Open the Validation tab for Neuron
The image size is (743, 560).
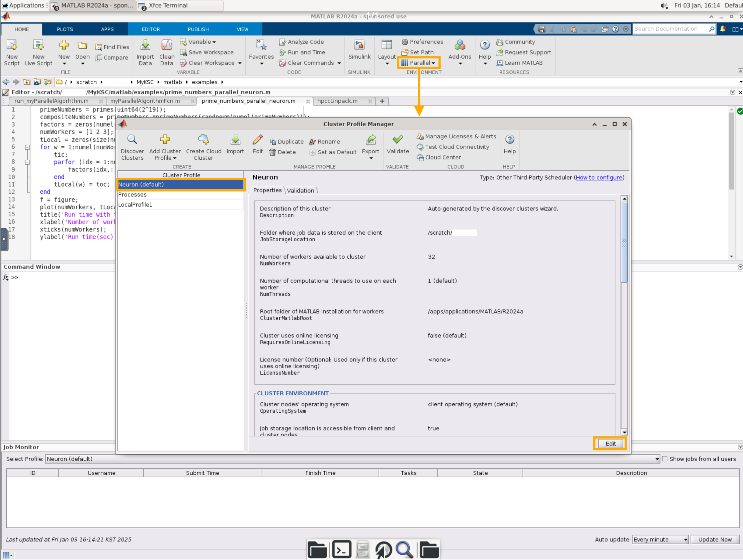[x=300, y=190]
